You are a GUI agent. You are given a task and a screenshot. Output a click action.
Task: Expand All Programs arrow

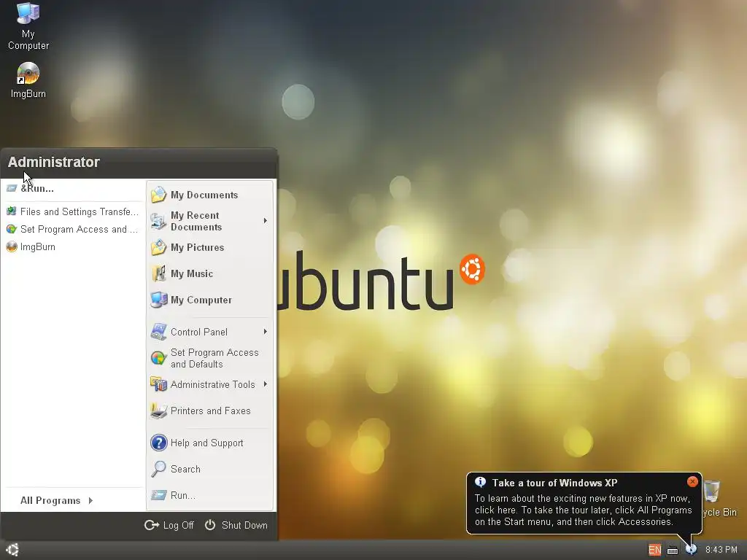pos(90,500)
